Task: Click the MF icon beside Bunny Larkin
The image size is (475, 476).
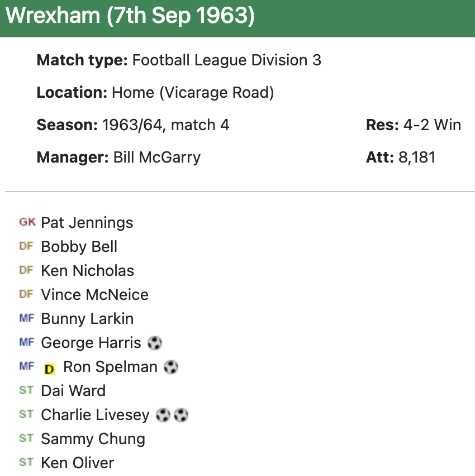Action: 26,318
